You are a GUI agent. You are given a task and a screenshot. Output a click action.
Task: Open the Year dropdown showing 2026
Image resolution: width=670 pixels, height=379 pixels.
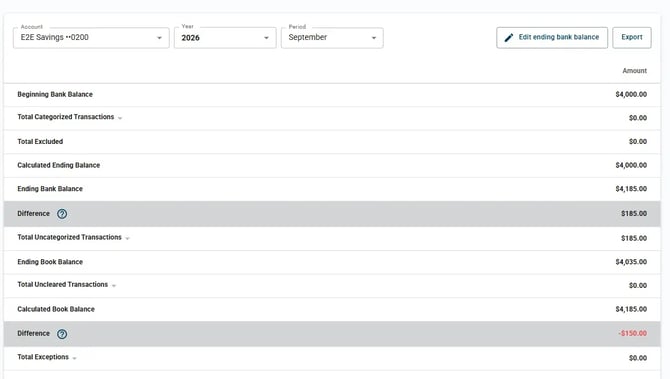[225, 38]
